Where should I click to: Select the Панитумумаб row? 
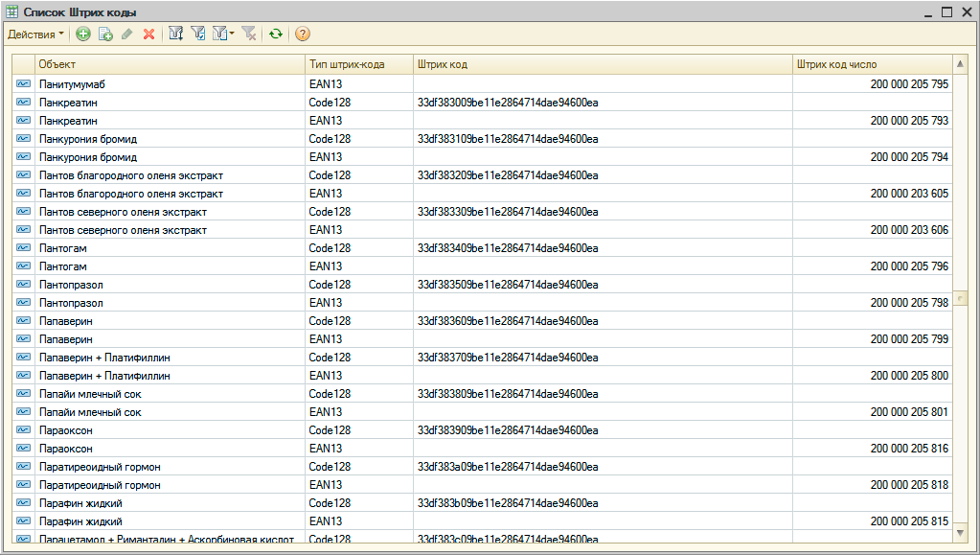tap(169, 84)
